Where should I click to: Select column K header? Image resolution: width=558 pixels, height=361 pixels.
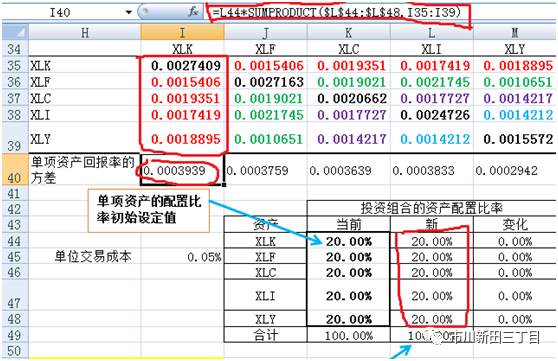[348, 33]
